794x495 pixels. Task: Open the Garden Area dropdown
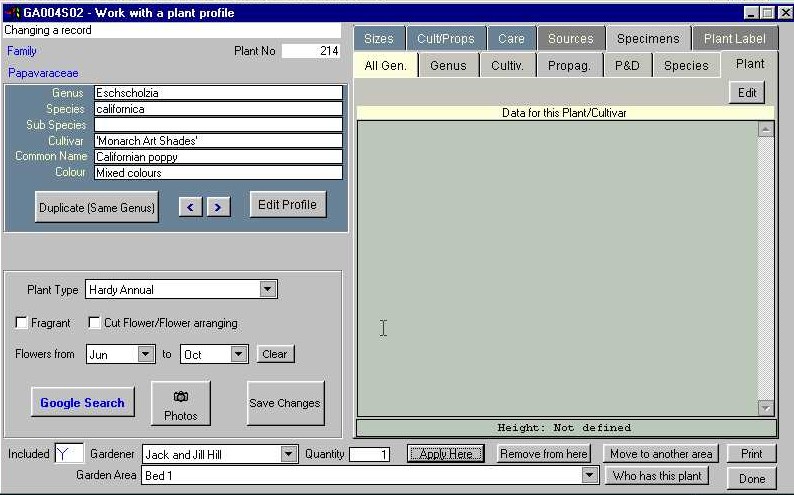589,476
